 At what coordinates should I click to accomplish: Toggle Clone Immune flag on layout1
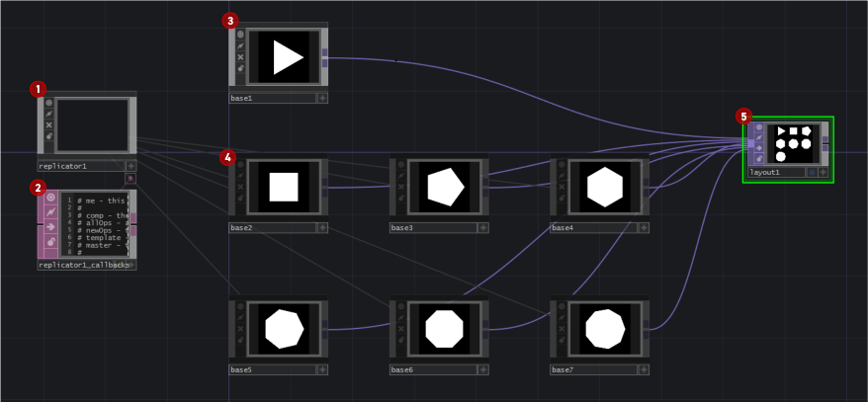pos(759,137)
